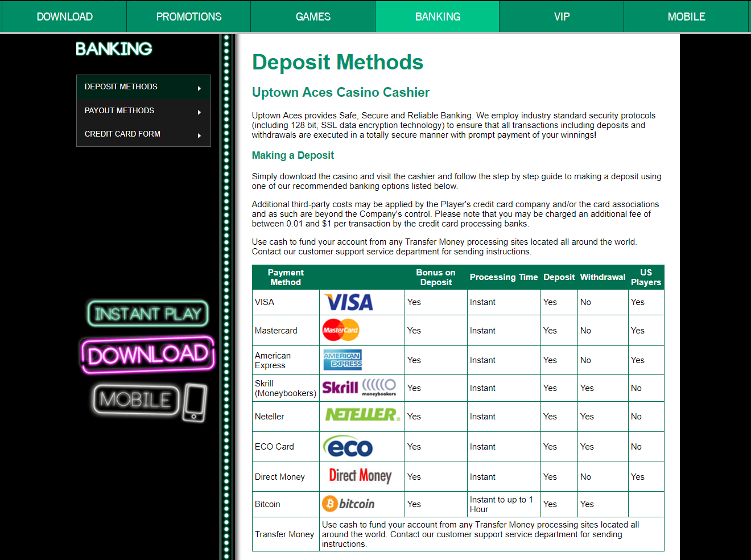751x560 pixels.
Task: Open the Promotions tab
Action: coord(189,17)
